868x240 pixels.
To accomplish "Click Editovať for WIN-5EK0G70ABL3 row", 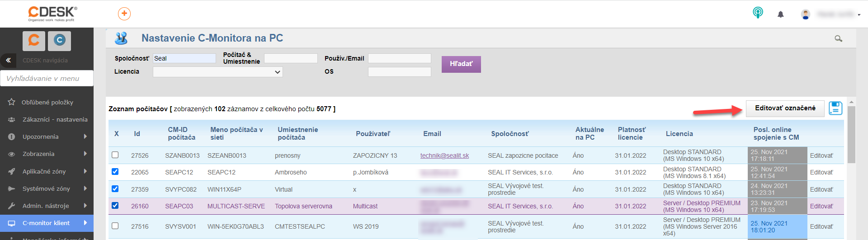I will 821,226.
